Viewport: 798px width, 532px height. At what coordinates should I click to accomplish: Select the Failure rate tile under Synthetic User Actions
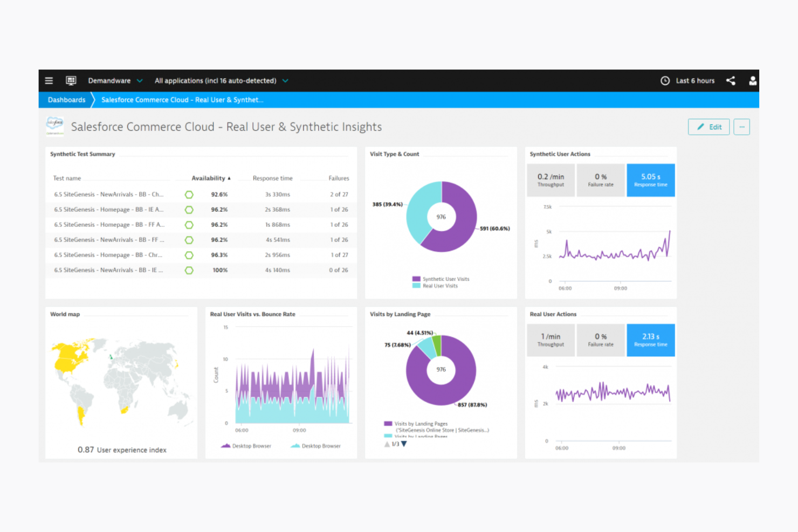601,180
